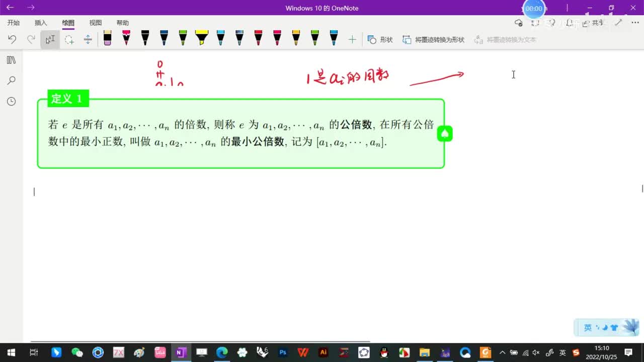Open Microsoft Edge from the taskbar
This screenshot has height=362, width=644.
(x=221, y=352)
